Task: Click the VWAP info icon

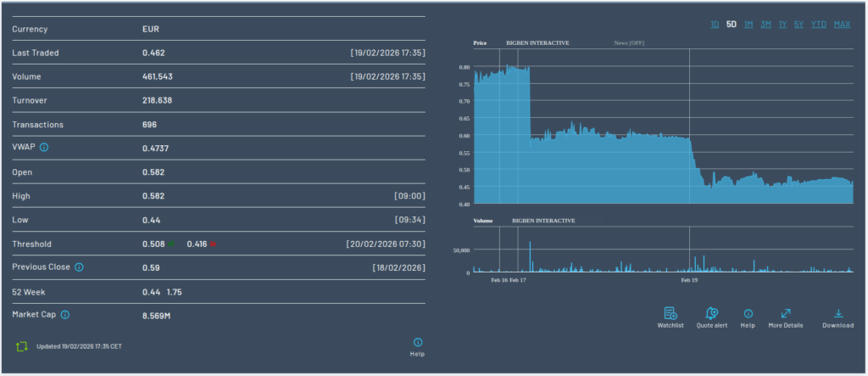Action: pyautogui.click(x=44, y=148)
